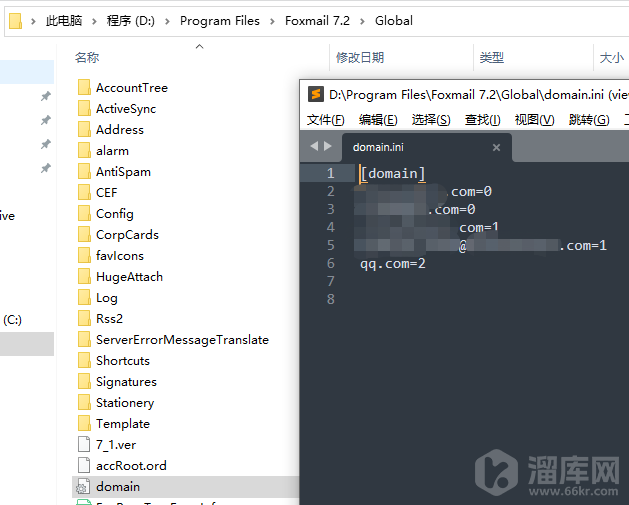
Task: Select the domain file name
Action: (118, 487)
